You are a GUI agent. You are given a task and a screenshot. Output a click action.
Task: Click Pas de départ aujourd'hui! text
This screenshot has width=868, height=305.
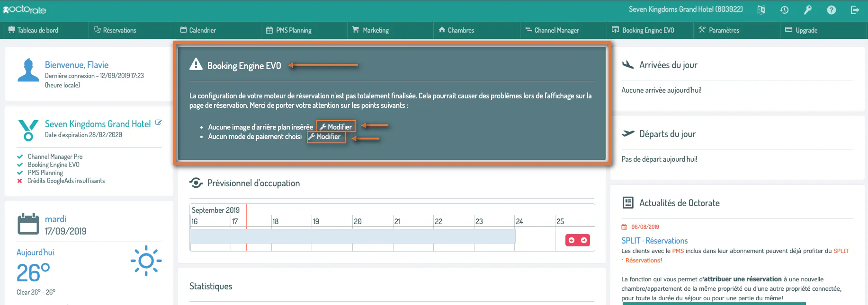point(659,159)
